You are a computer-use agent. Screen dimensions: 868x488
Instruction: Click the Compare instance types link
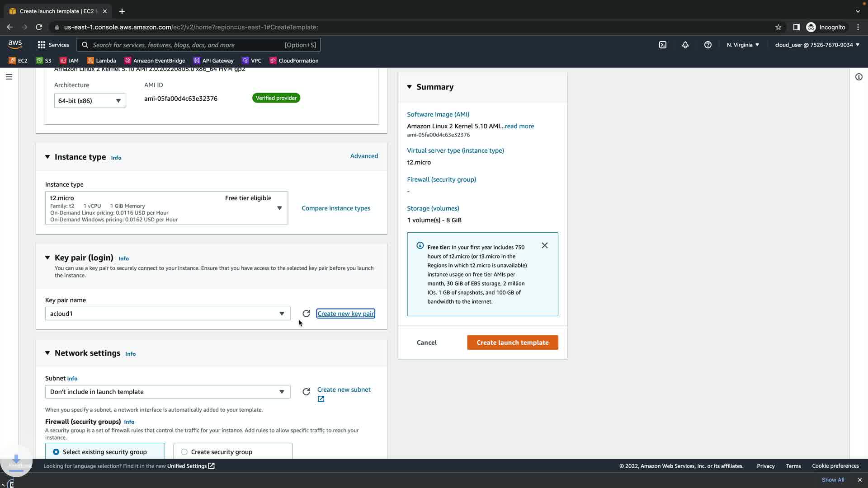click(336, 208)
